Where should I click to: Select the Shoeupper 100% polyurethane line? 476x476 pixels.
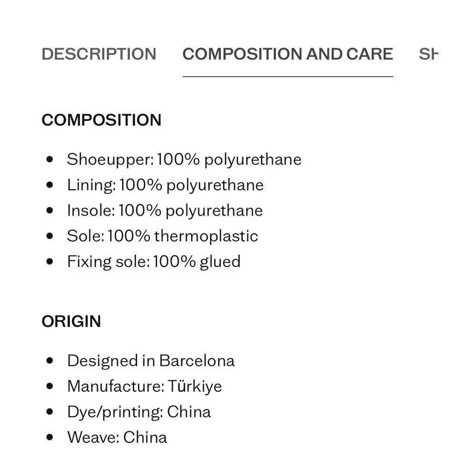(x=184, y=159)
